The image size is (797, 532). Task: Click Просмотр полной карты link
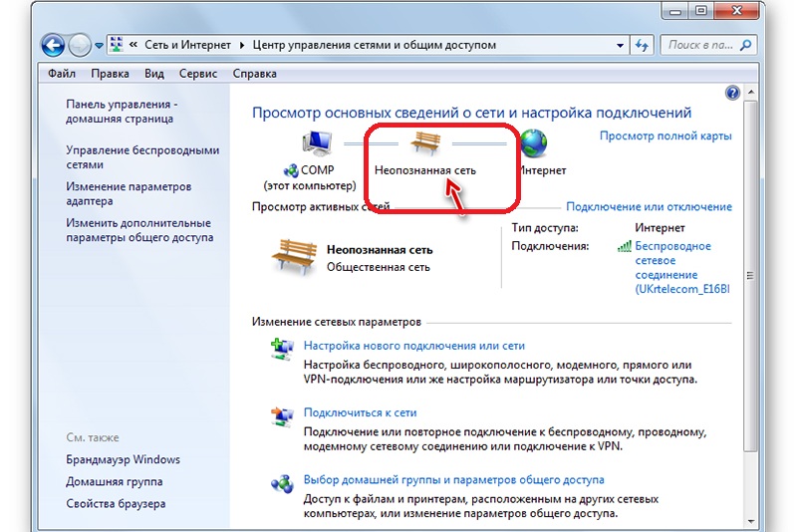click(665, 136)
